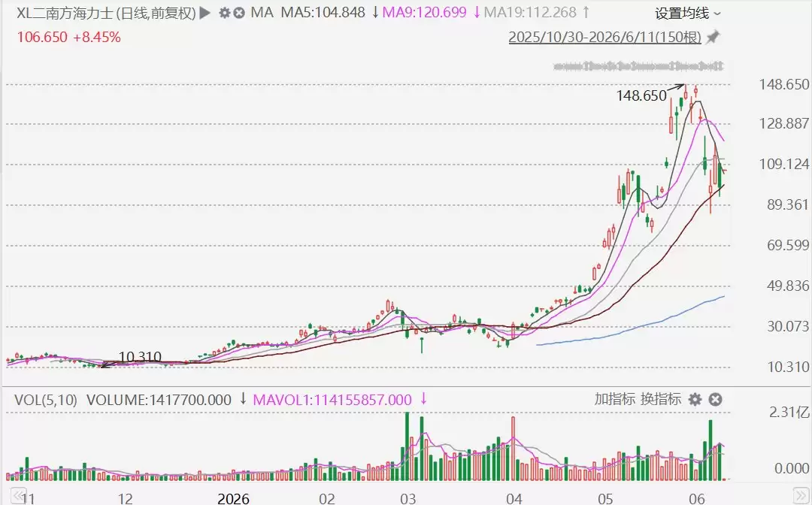Click the 2026 time axis label
Image resolution: width=812 pixels, height=505 pixels.
click(233, 498)
